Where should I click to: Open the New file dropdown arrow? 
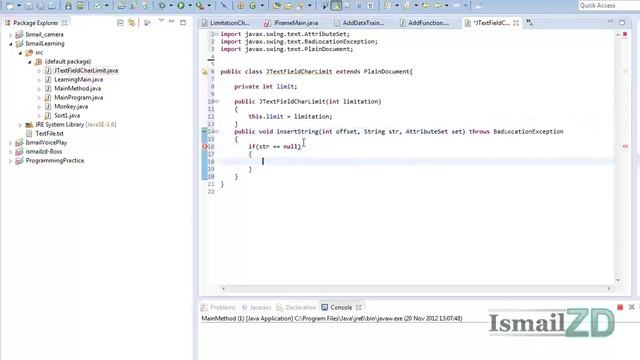point(19,6)
